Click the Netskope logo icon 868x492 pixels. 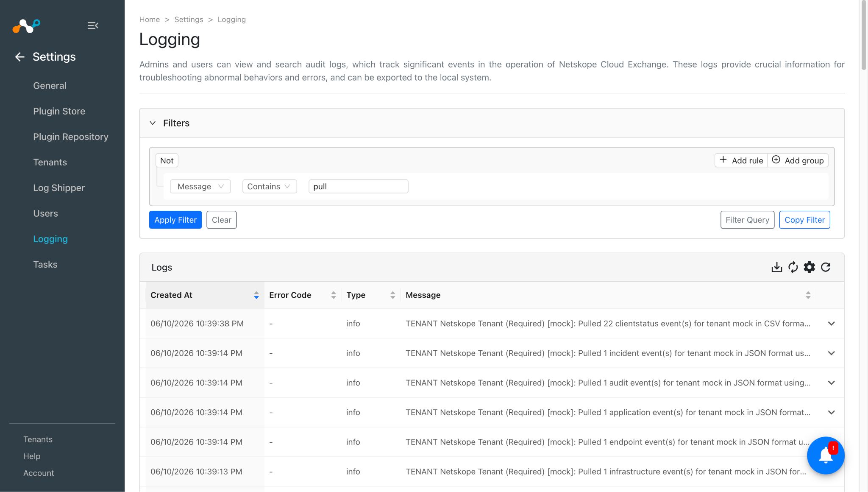click(26, 26)
